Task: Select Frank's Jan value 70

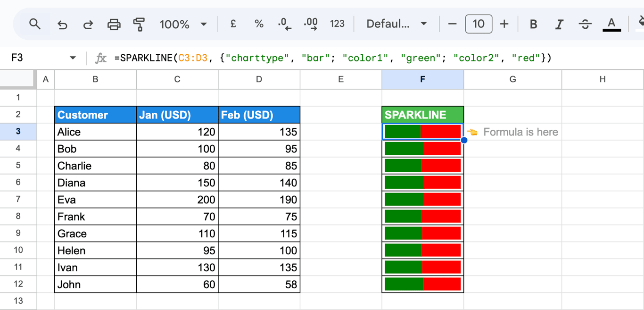Action: click(x=177, y=217)
